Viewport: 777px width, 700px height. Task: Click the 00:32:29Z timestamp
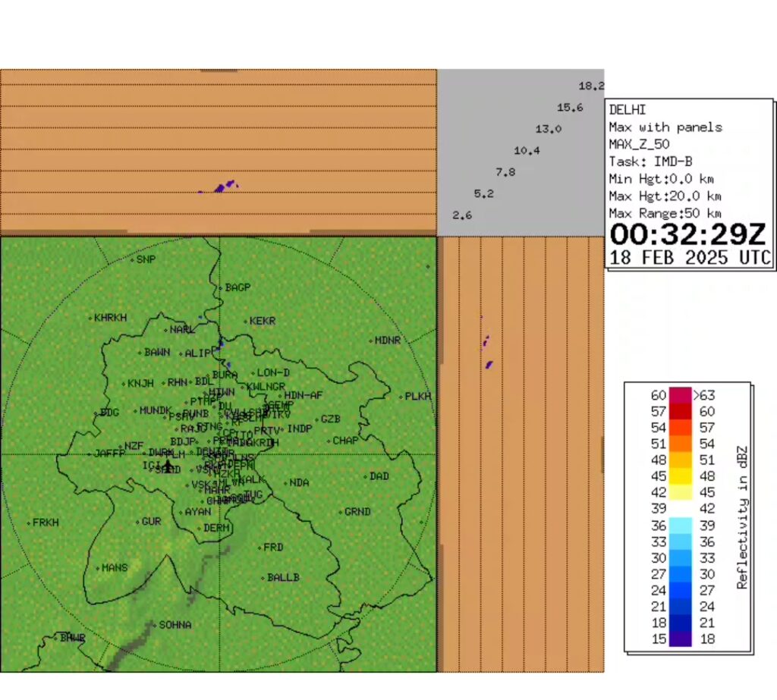(x=689, y=233)
